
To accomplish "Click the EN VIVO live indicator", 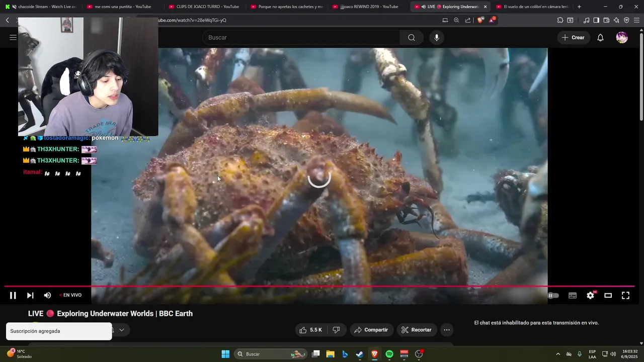I will pos(71,295).
